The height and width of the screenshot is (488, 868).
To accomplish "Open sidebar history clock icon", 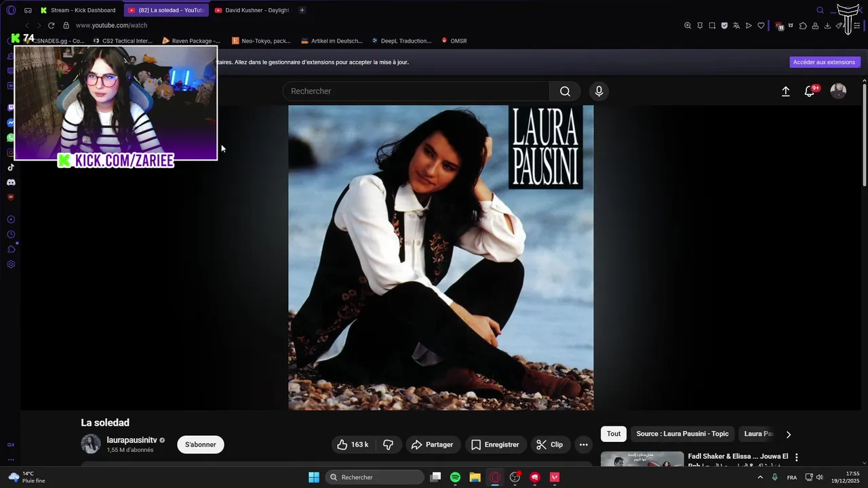I will coord(11,235).
